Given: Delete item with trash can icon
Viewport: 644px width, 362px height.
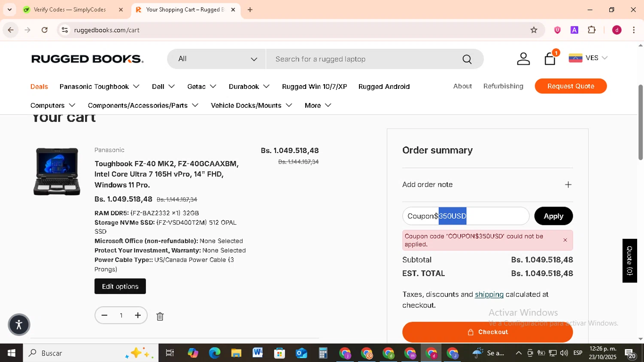Looking at the screenshot, I should tap(160, 316).
